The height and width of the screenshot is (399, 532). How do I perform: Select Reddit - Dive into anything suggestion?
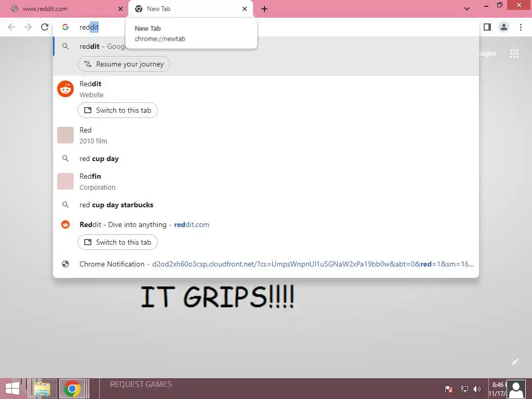click(266, 224)
